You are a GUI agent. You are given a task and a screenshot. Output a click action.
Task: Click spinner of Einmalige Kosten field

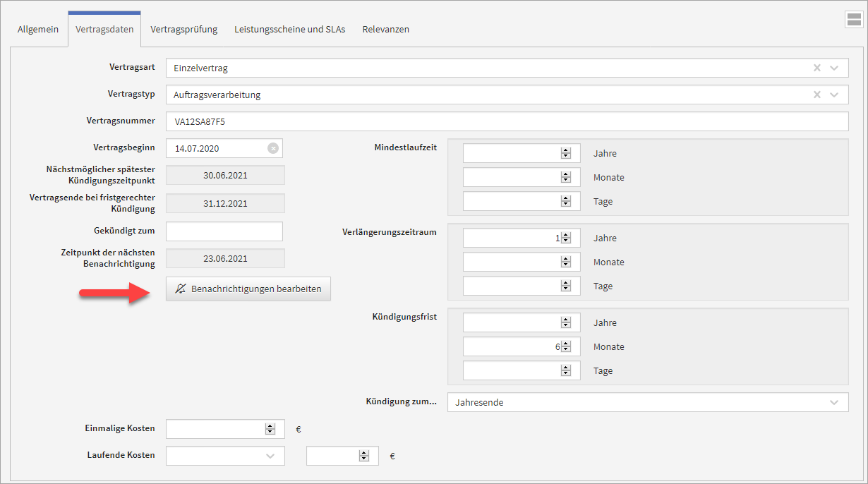point(270,429)
